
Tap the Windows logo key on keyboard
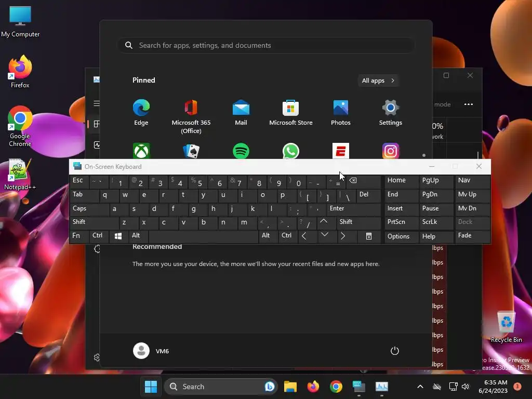coord(118,236)
